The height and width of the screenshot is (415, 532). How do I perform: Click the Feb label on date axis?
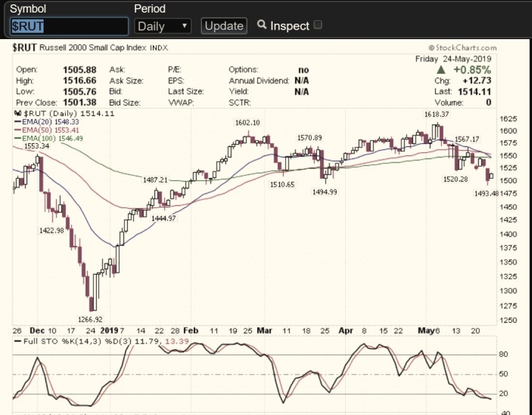(x=190, y=331)
